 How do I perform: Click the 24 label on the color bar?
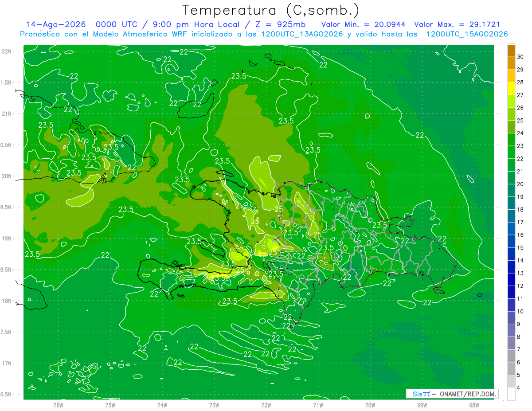pos(520,133)
